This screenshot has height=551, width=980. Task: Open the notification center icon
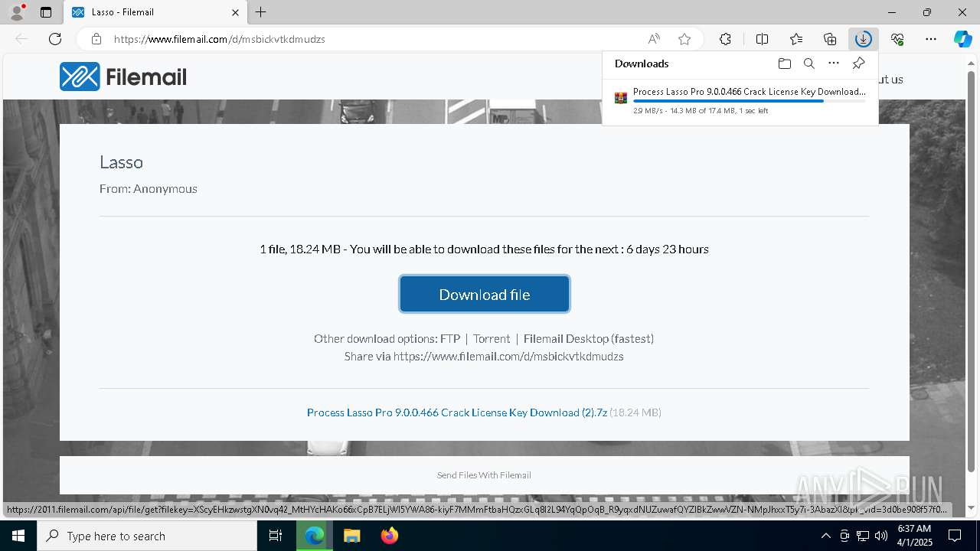click(x=955, y=536)
